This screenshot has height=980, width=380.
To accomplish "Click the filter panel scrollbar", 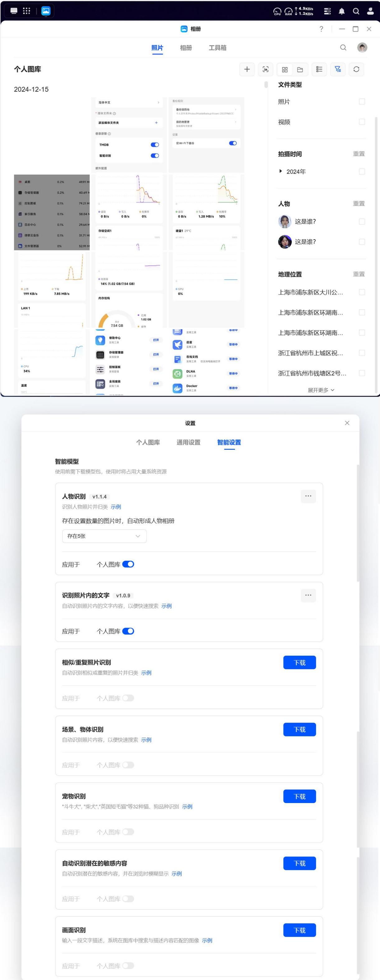I will [x=376, y=254].
